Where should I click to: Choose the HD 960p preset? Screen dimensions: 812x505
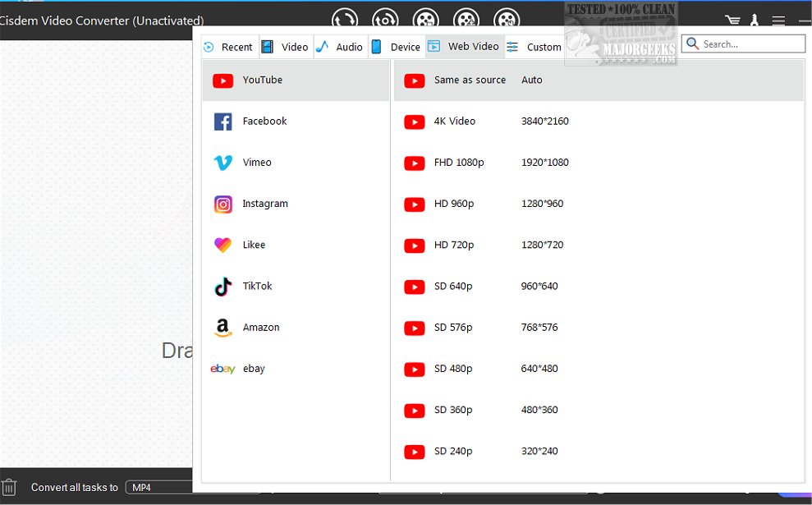[x=599, y=204]
